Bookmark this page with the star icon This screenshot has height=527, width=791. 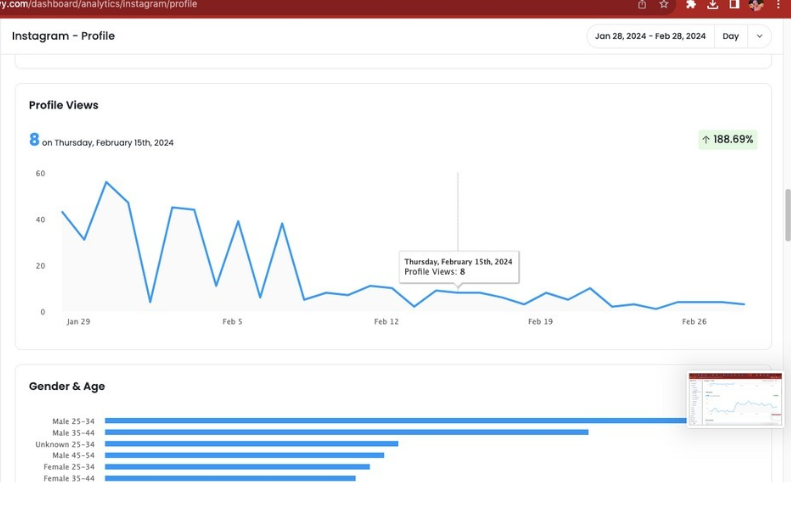coord(664,5)
